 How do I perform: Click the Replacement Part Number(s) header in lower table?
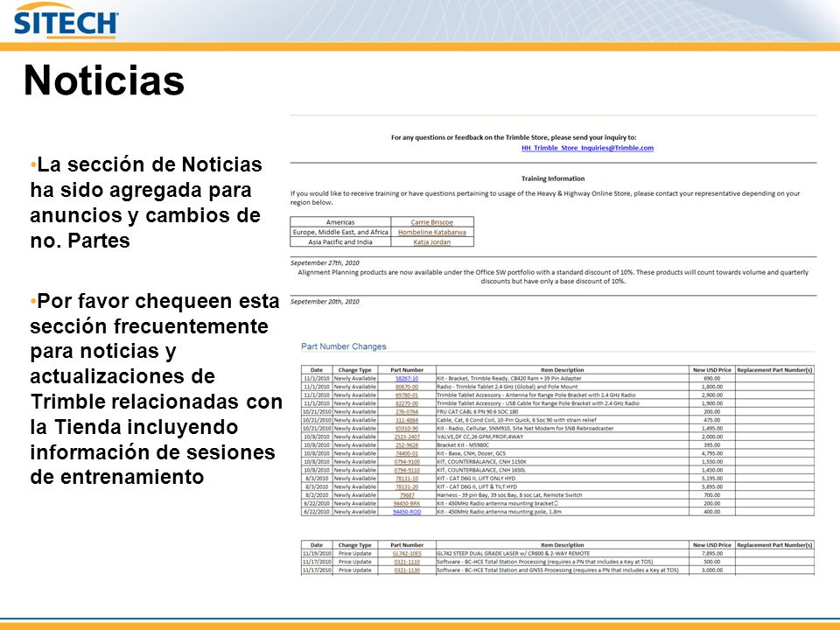774,545
